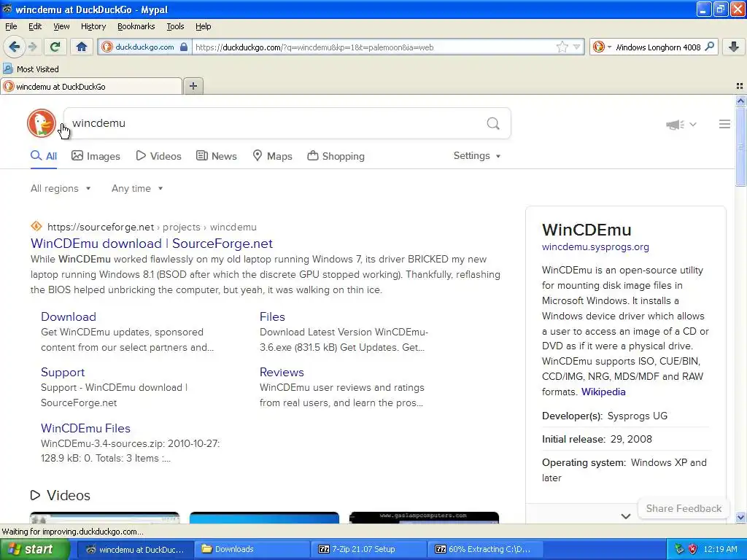Image resolution: width=747 pixels, height=560 pixels.
Task: Select the wincdemu at DuckDuckGo browser tab
Action: click(91, 86)
